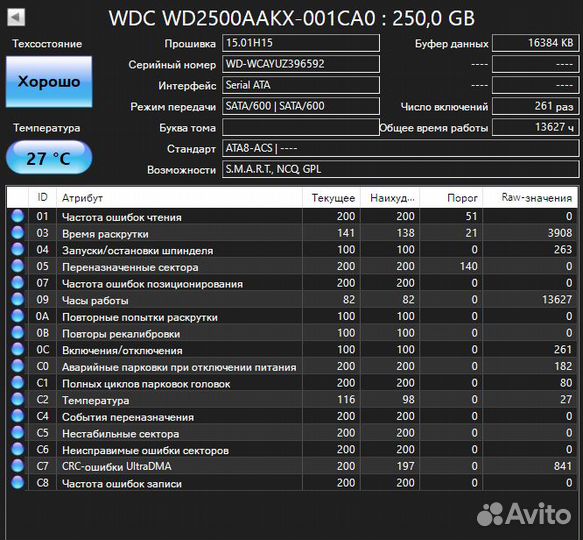Viewport: 583px width, 540px height.
Task: Select the Частота ошибок записи row
Action: click(292, 483)
